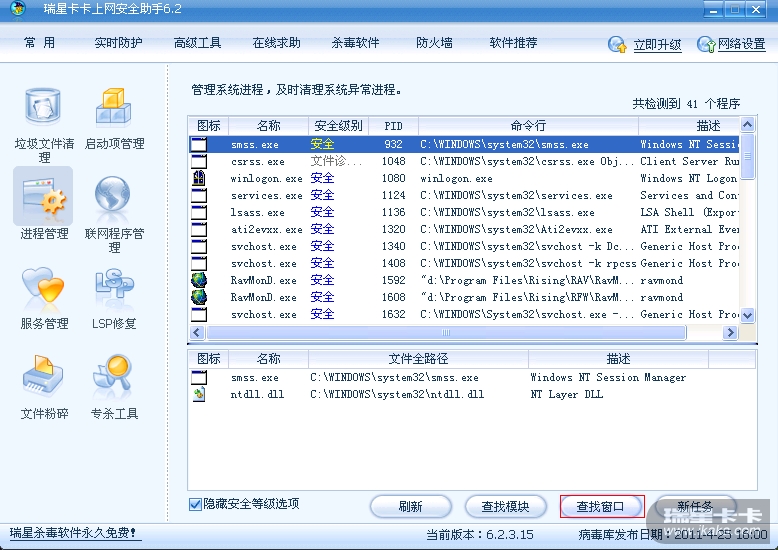Select the lsass.exe process name
The height and width of the screenshot is (550, 778).
point(258,213)
